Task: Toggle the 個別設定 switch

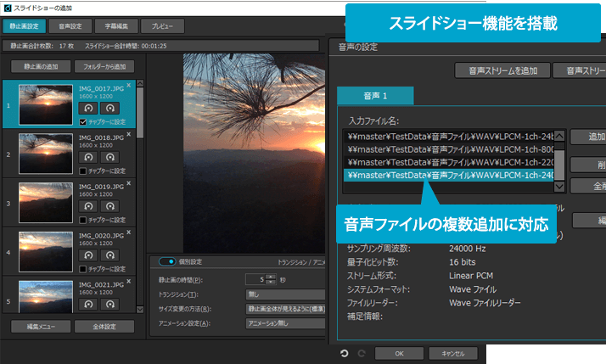Action: pyautogui.click(x=167, y=261)
